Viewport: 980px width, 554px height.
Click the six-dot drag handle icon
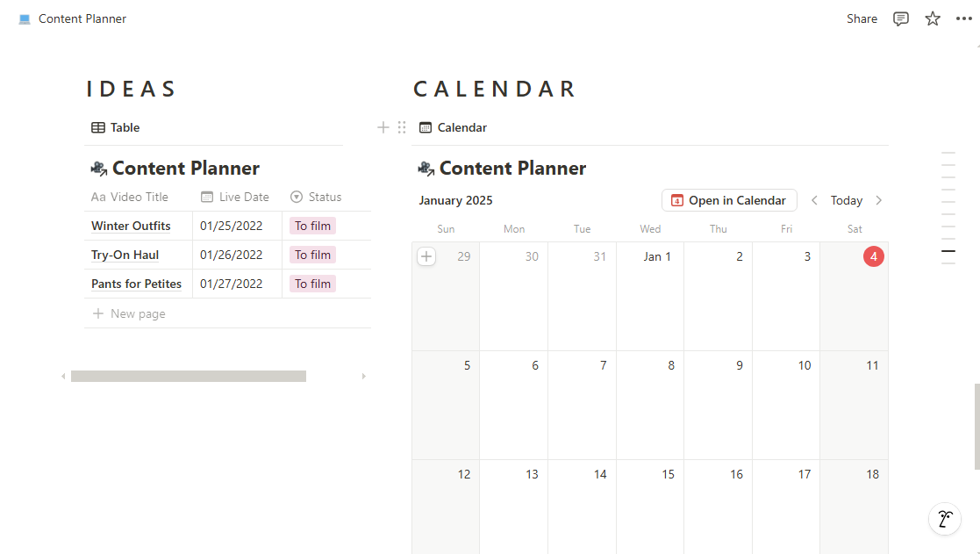click(402, 127)
